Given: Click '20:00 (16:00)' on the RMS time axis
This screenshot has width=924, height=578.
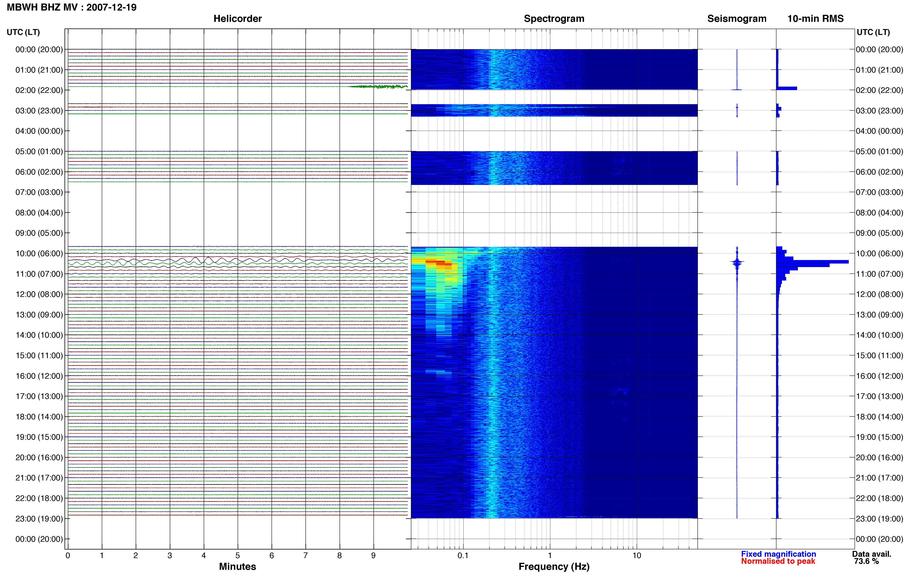Looking at the screenshot, I should pyautogui.click(x=879, y=457).
